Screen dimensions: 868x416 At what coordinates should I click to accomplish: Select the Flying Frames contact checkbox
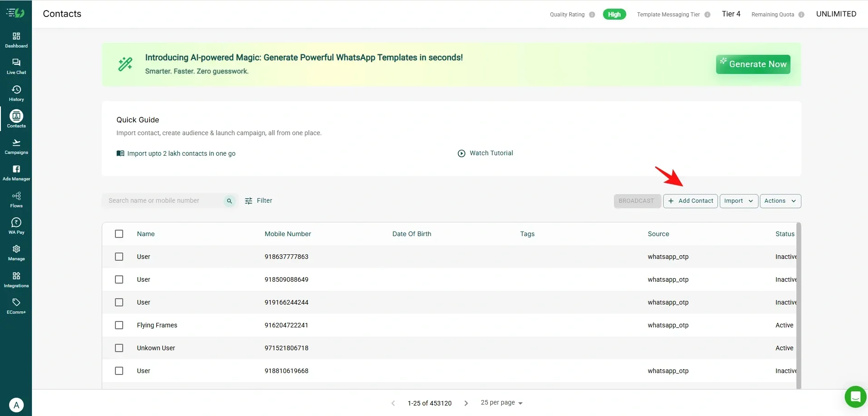tap(119, 325)
